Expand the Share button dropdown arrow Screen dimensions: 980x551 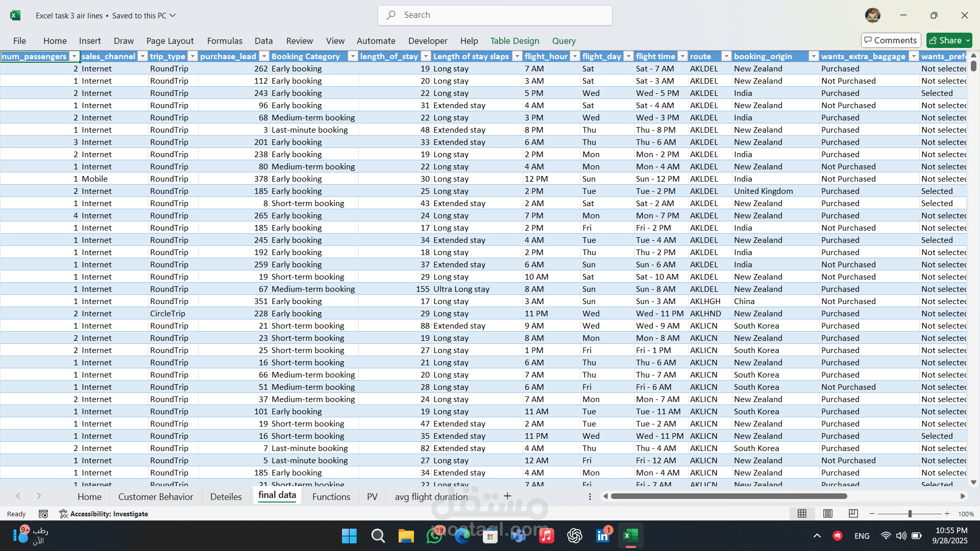[x=968, y=40]
